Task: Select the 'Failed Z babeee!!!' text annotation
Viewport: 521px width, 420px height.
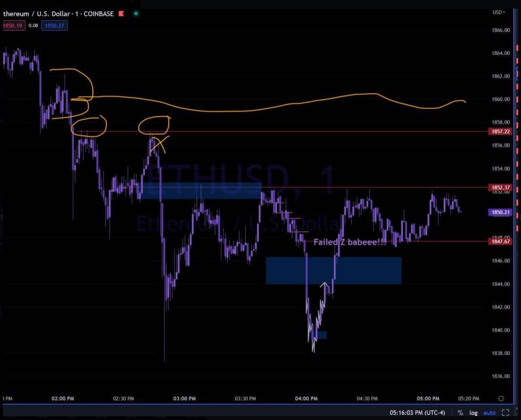Action: click(350, 242)
